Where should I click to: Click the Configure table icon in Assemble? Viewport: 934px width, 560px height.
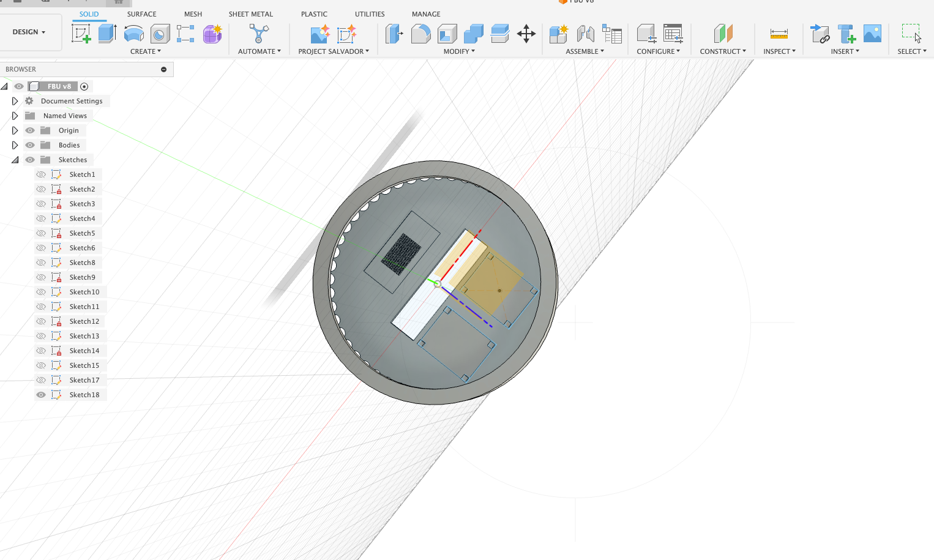tap(612, 34)
